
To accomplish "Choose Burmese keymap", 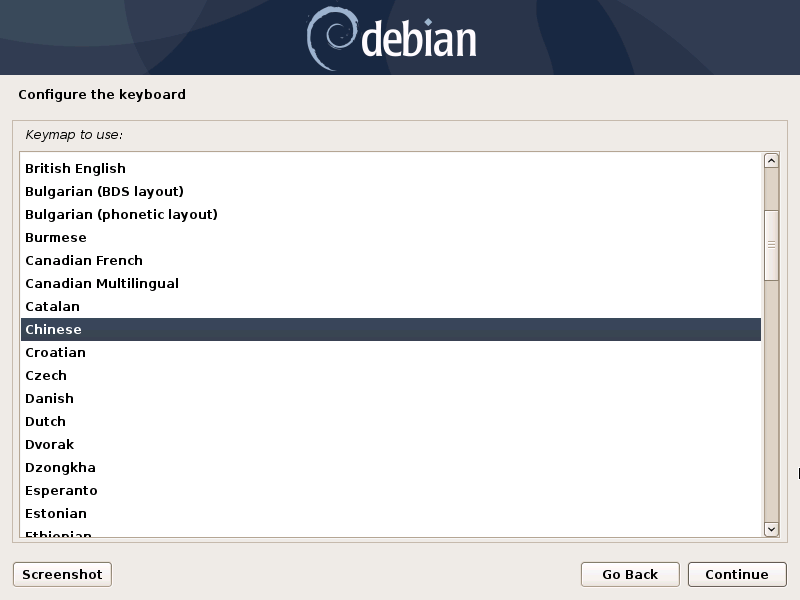I will pos(391,237).
